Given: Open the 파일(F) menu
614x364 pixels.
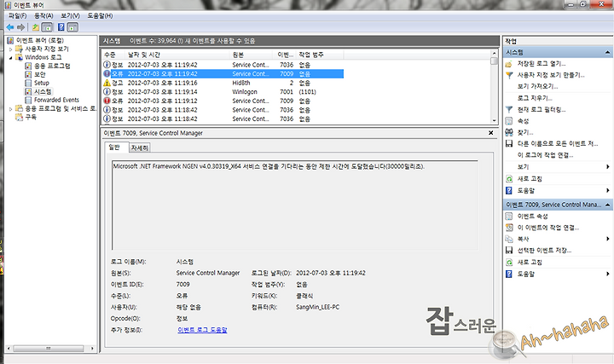Looking at the screenshot, I should click(x=18, y=15).
